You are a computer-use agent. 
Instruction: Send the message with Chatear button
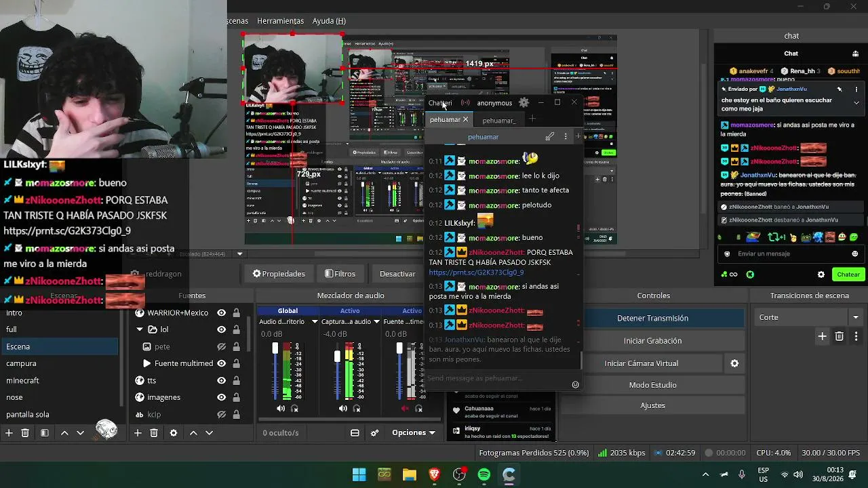pos(848,274)
